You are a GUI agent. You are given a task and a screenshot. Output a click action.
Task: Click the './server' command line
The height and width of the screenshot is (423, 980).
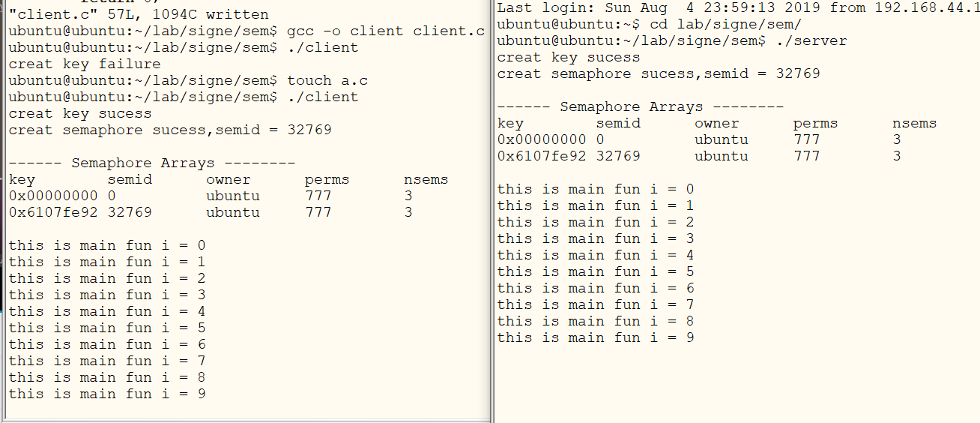pyautogui.click(x=672, y=41)
